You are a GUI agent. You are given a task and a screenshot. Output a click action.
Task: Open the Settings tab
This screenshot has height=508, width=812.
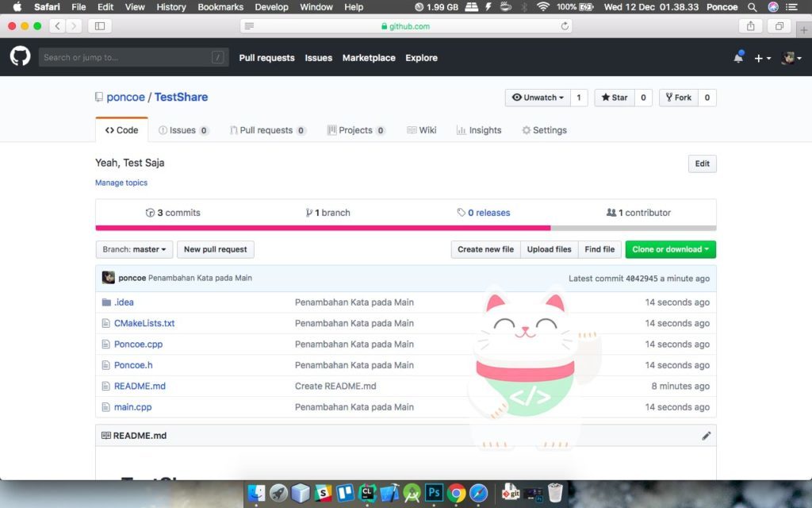544,130
